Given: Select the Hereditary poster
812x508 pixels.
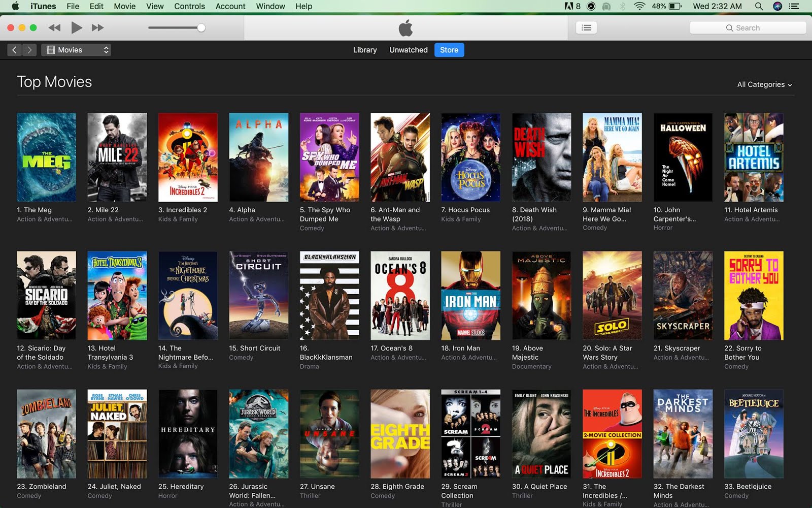Looking at the screenshot, I should 188,434.
